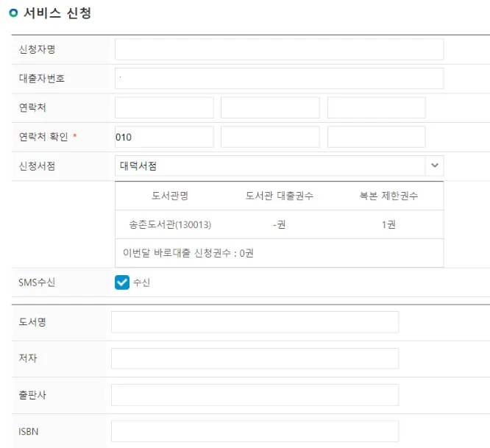The height and width of the screenshot is (448, 490).
Task: Click the green bullet icon beside 서비스 신청
Action: coord(13,13)
